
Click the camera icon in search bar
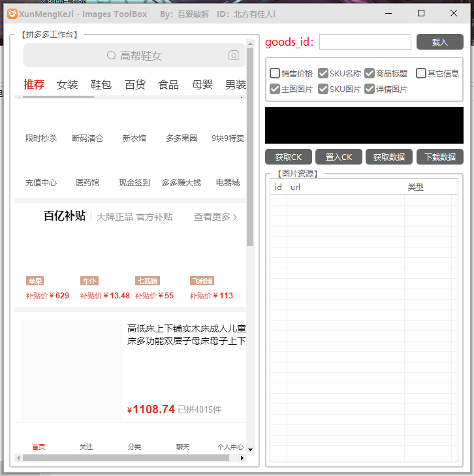(x=234, y=56)
